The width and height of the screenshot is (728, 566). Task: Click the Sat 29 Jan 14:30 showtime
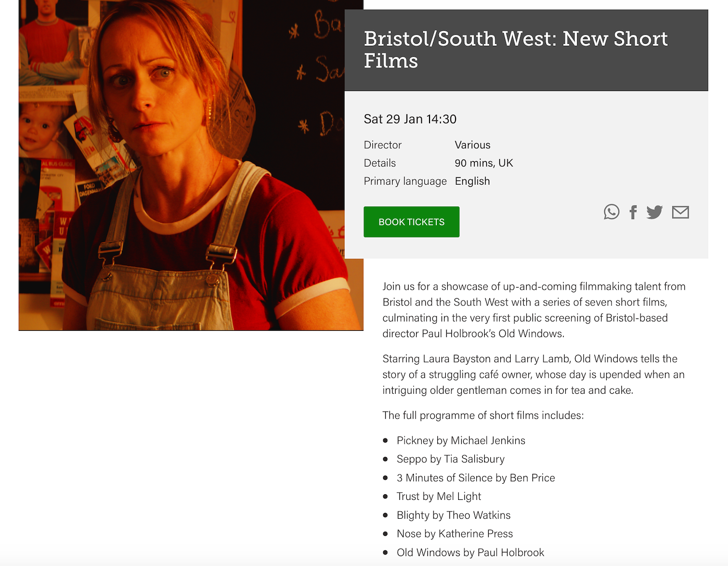click(x=410, y=119)
